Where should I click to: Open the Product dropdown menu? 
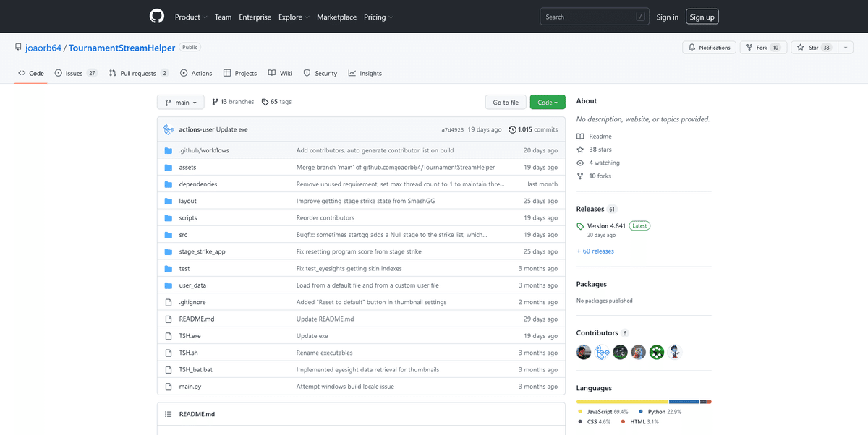click(191, 17)
